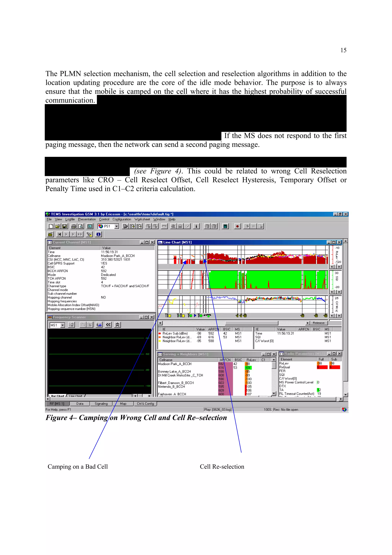
Task: Click the double up chevron in Frequency Scanner
Action: [117, 325]
